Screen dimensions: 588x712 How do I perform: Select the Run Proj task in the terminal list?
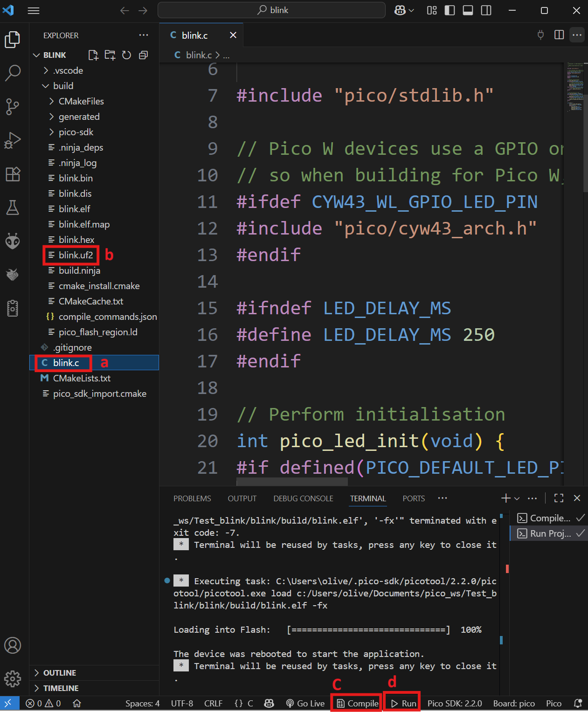point(548,533)
